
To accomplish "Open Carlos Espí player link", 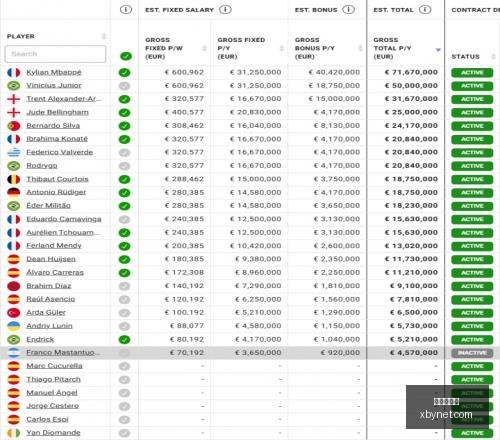I will pyautogui.click(x=47, y=419).
